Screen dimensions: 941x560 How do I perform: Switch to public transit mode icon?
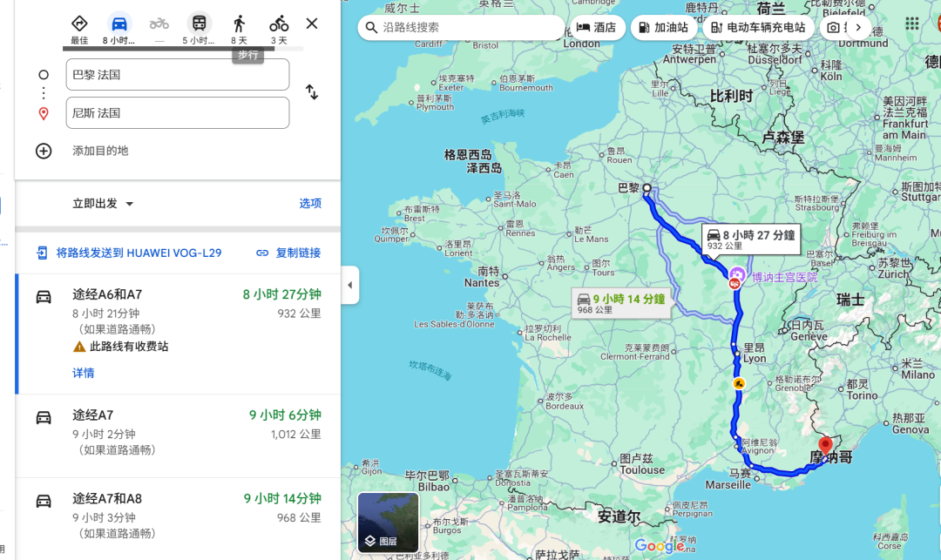point(199,24)
